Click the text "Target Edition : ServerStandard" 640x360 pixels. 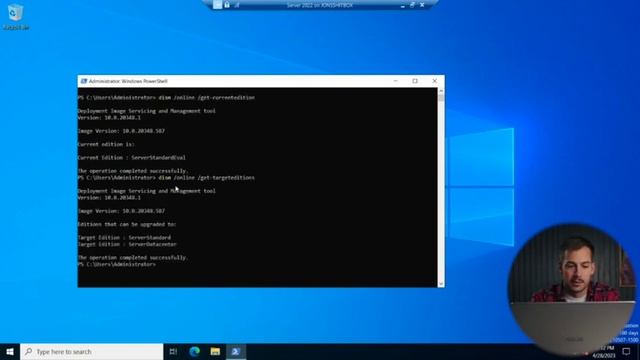pos(124,238)
